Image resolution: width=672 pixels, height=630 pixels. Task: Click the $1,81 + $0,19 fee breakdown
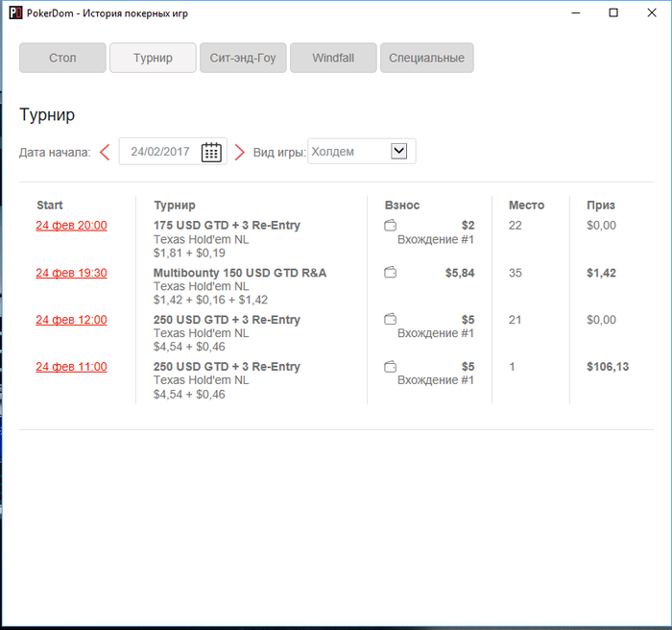[189, 253]
